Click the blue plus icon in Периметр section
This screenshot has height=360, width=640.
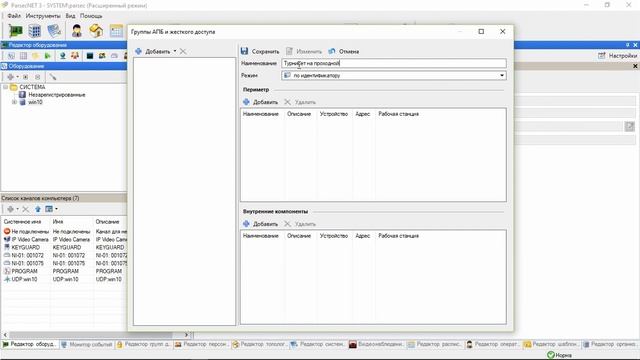[246, 102]
